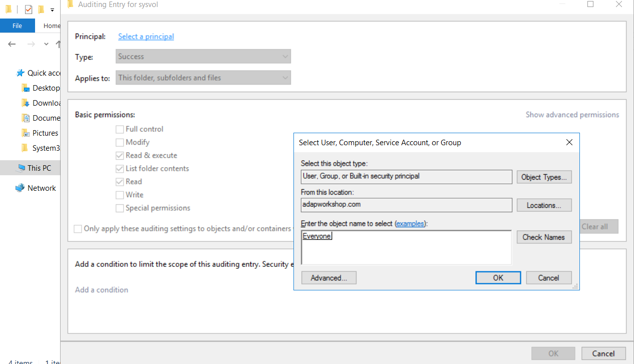The height and width of the screenshot is (364, 634).
Task: Open the File menu in Explorer
Action: [17, 25]
